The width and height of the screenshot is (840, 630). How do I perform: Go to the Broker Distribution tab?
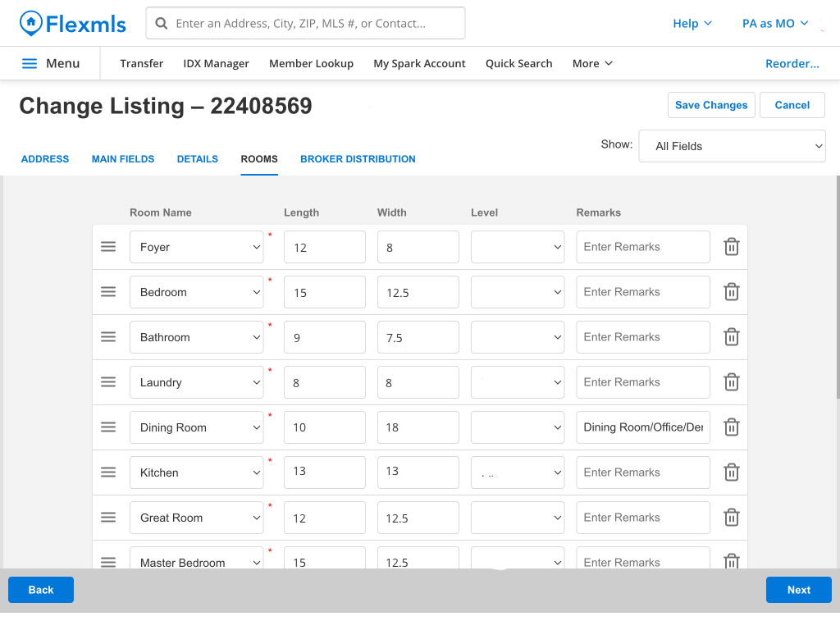tap(358, 159)
